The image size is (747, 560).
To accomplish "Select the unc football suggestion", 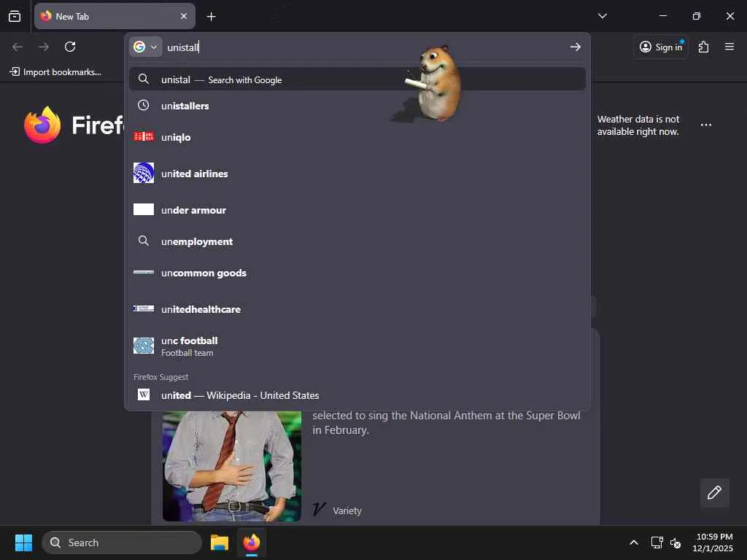I will [x=357, y=346].
